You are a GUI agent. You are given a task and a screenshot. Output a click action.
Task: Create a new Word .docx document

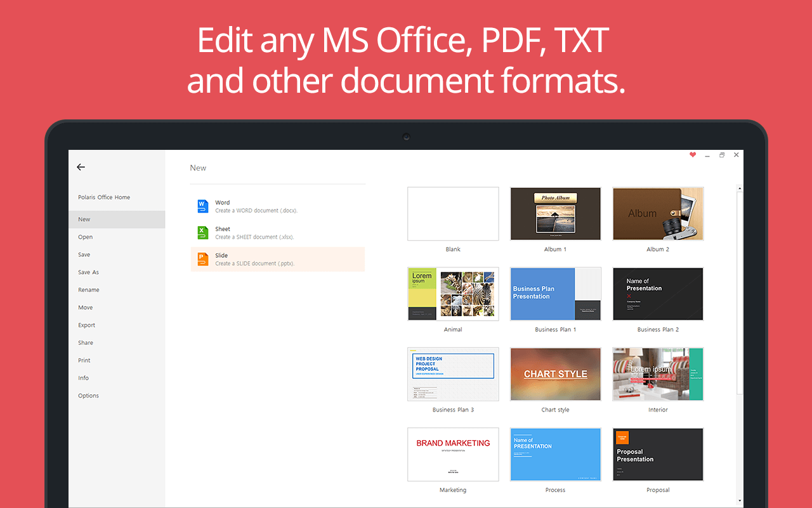pos(278,206)
